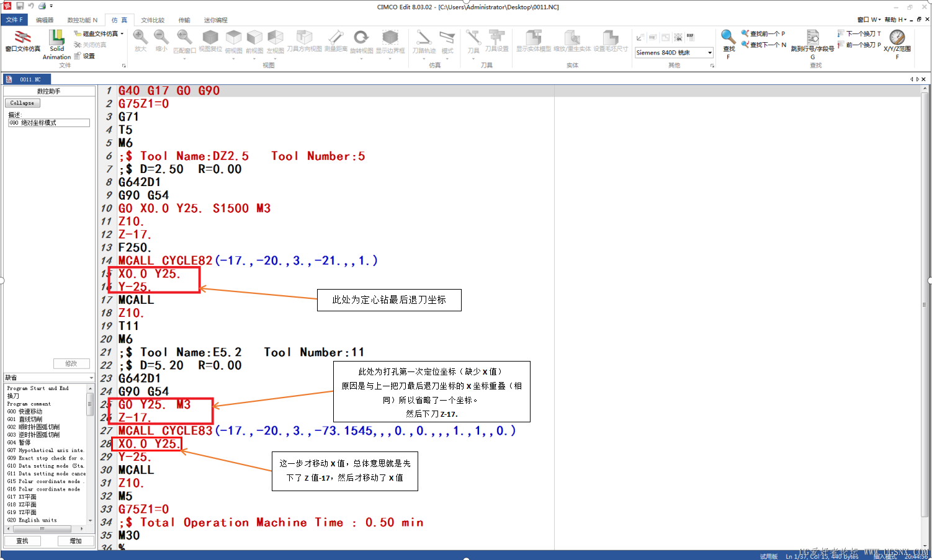Click the vertical scrollbar thumb in the G-code list
This screenshot has width=932, height=560.
click(90, 403)
